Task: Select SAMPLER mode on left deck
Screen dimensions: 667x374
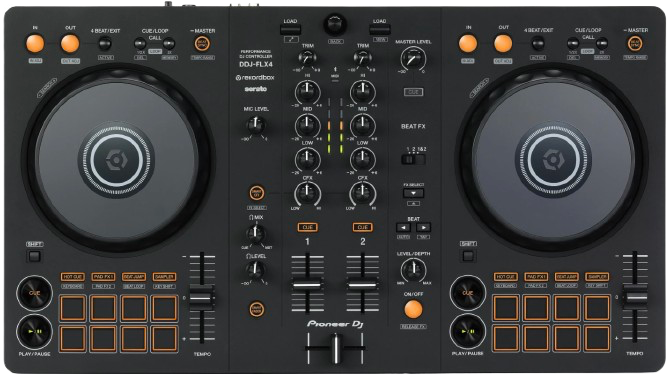Action: 164,277
